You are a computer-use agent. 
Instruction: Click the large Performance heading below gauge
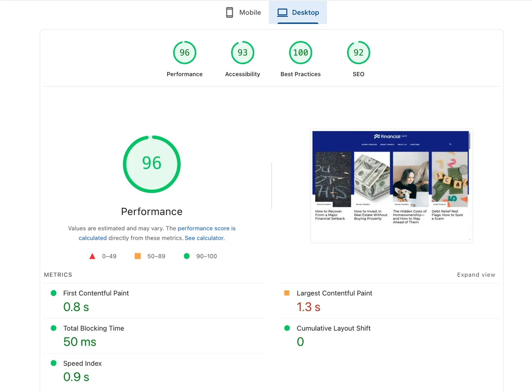coord(151,212)
